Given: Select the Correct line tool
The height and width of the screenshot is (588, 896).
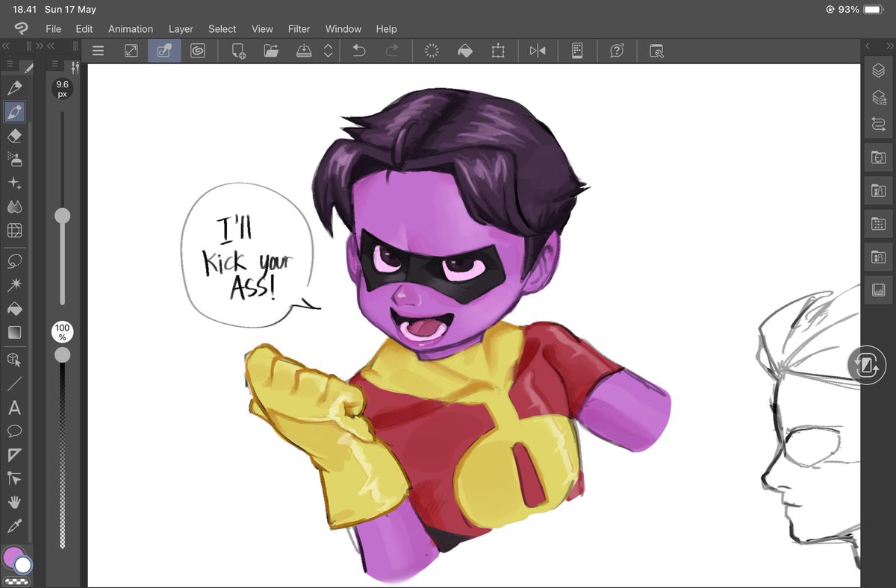Looking at the screenshot, I should (14, 478).
